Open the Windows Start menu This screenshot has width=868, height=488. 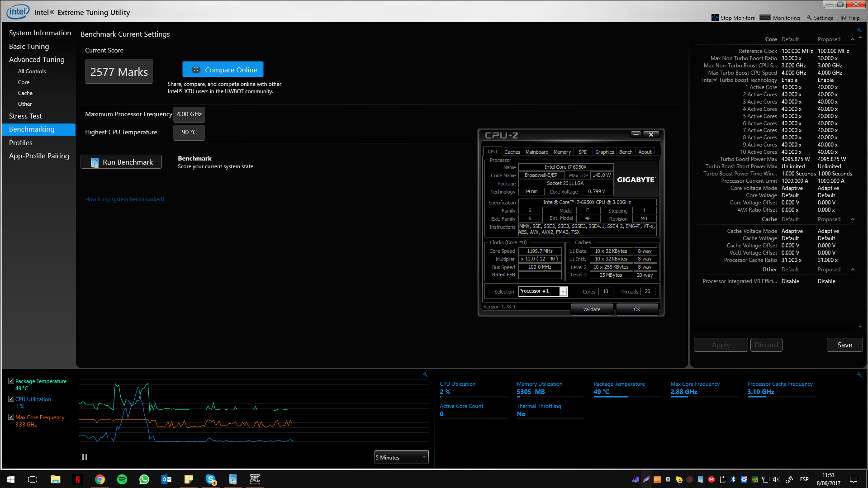tap(11, 479)
